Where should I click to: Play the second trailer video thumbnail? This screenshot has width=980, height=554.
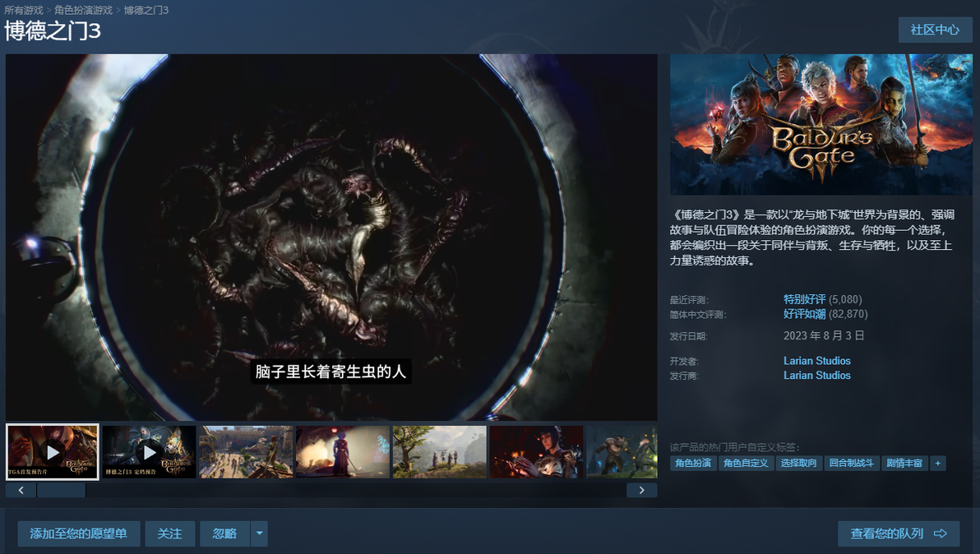coord(149,452)
